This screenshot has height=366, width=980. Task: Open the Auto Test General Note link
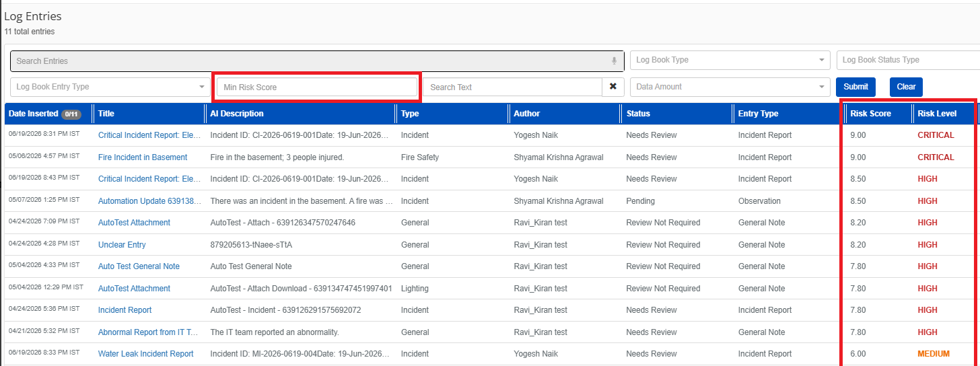click(x=139, y=266)
